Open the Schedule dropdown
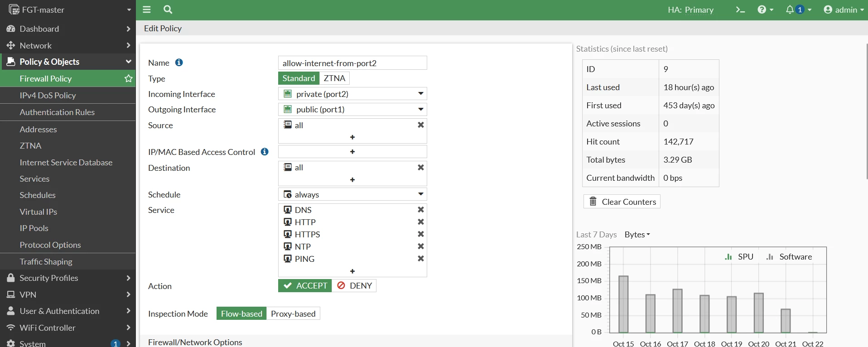868x347 pixels. pos(352,194)
